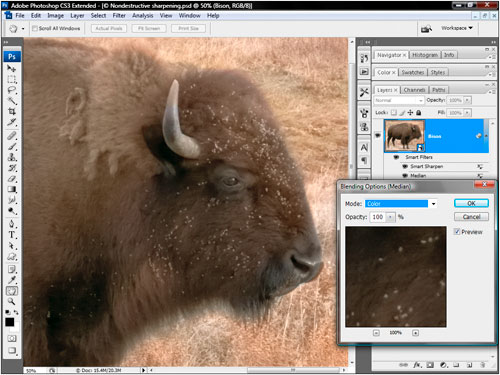Collapse Bison layer effects list

pyautogui.click(x=486, y=136)
